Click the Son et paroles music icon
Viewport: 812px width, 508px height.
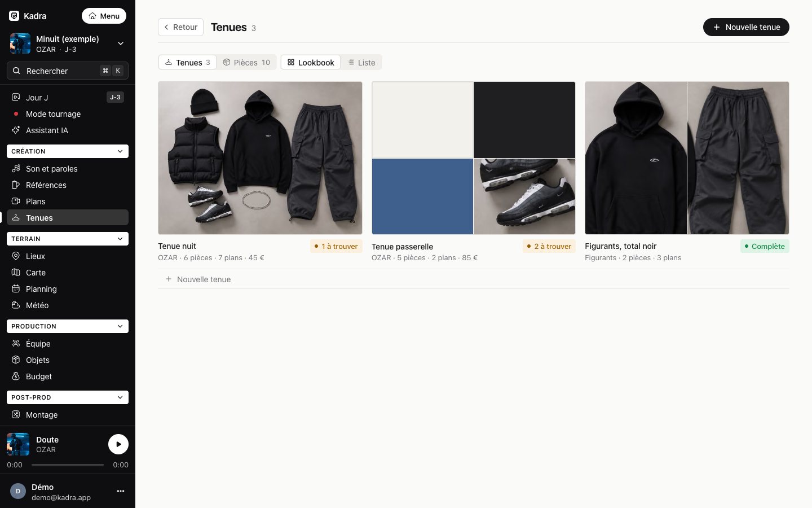pos(16,168)
